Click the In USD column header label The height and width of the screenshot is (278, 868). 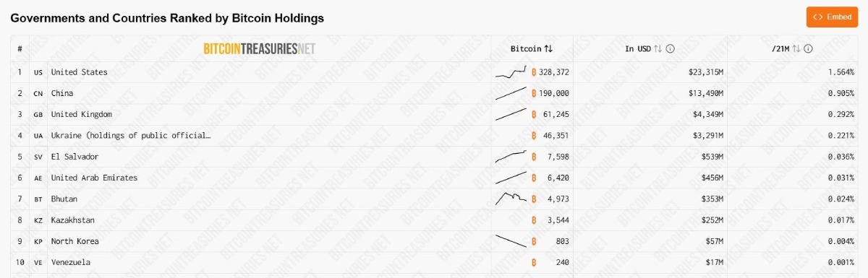[x=638, y=49]
